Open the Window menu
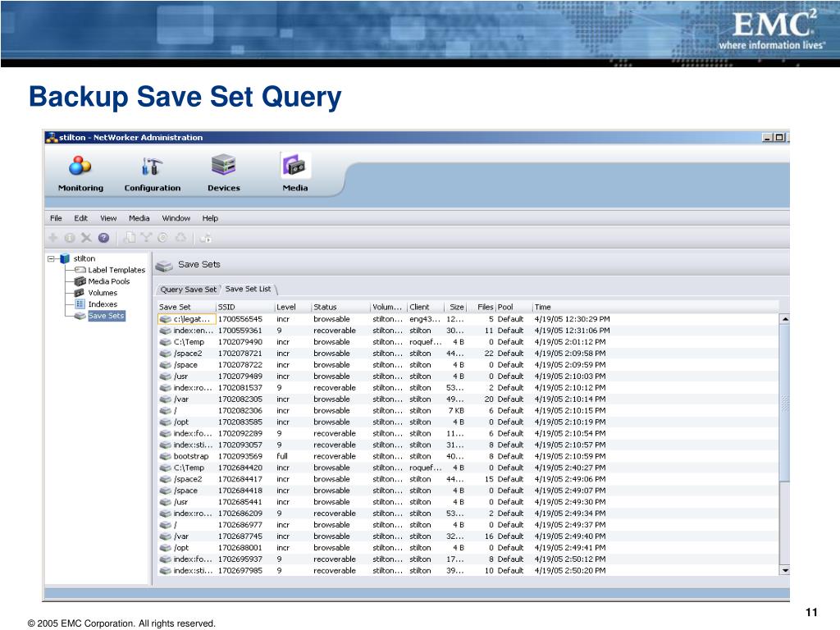840x630 pixels. [x=176, y=218]
